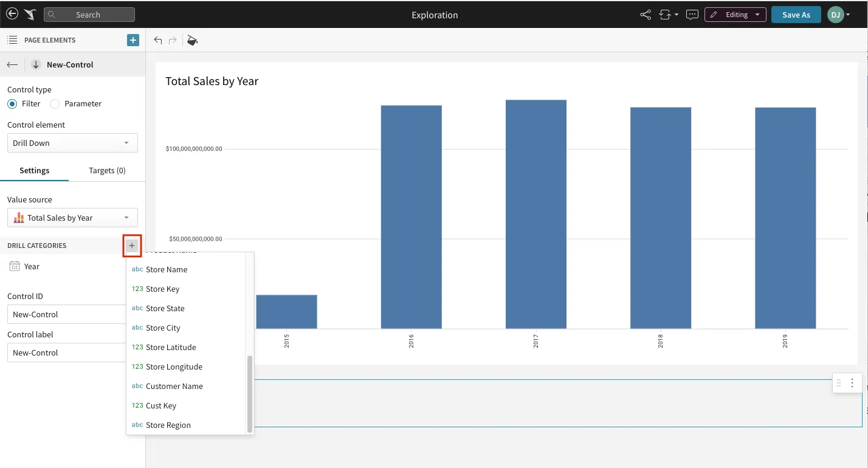Expand the Editing mode dropdown

click(x=735, y=15)
